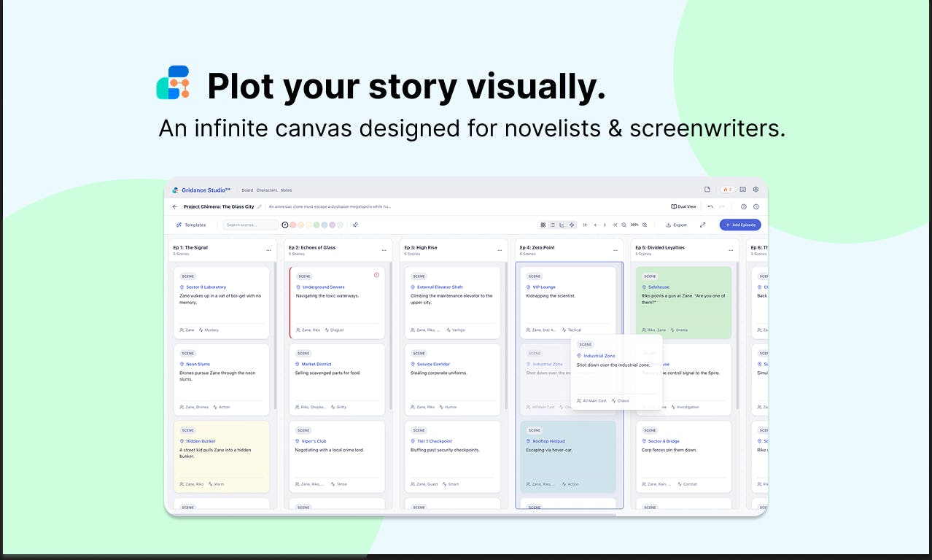Screen dimensions: 932x560
Task: Open options menu for Ep 1: The Signal
Action: (269, 250)
